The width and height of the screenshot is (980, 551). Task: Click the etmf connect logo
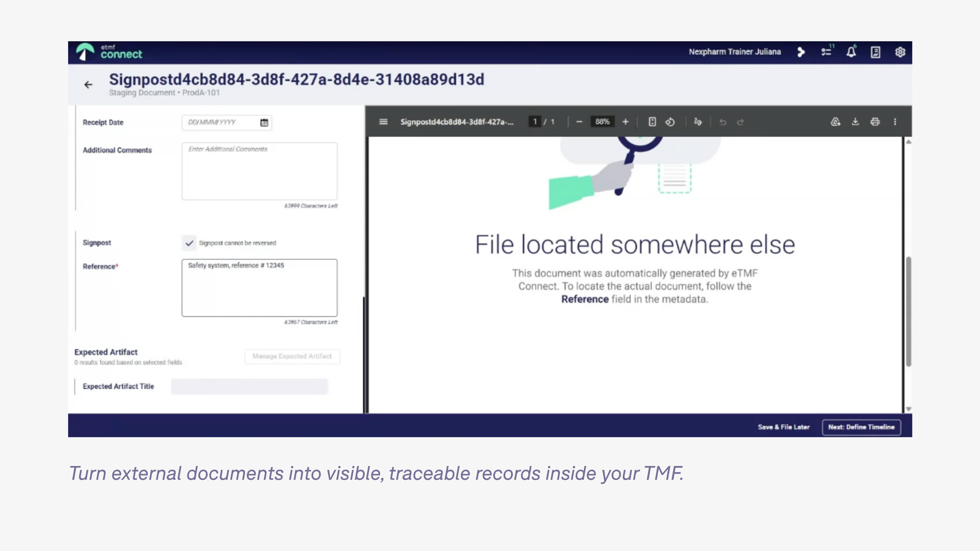pyautogui.click(x=109, y=52)
